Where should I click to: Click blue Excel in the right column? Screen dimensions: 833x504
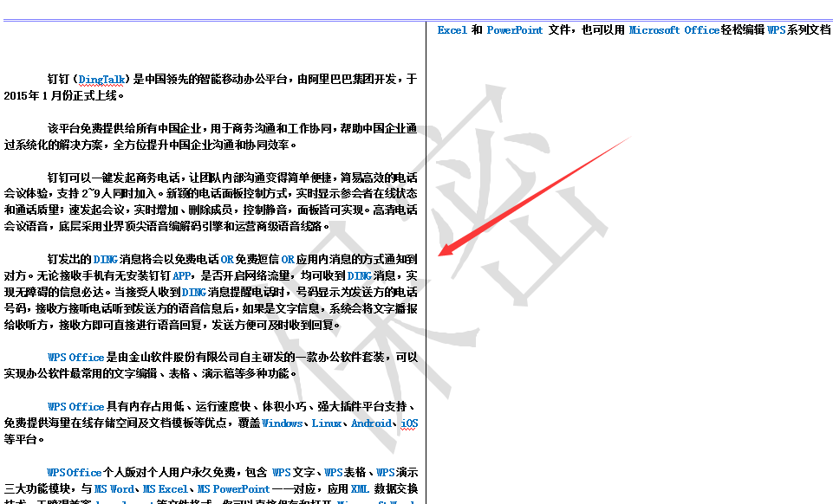click(x=452, y=30)
